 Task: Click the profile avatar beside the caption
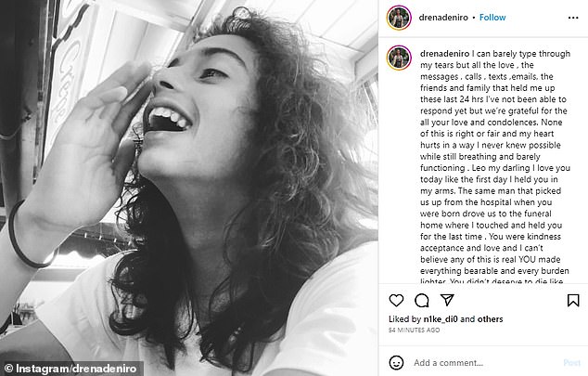pyautogui.click(x=400, y=58)
